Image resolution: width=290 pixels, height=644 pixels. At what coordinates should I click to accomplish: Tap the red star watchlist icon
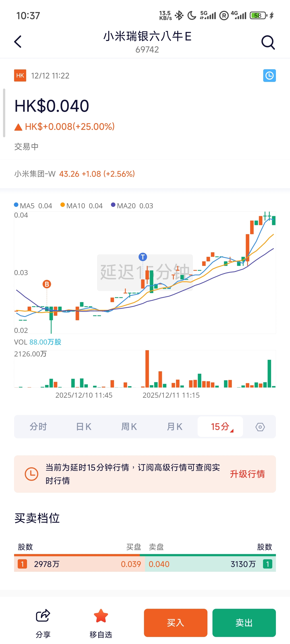click(101, 616)
